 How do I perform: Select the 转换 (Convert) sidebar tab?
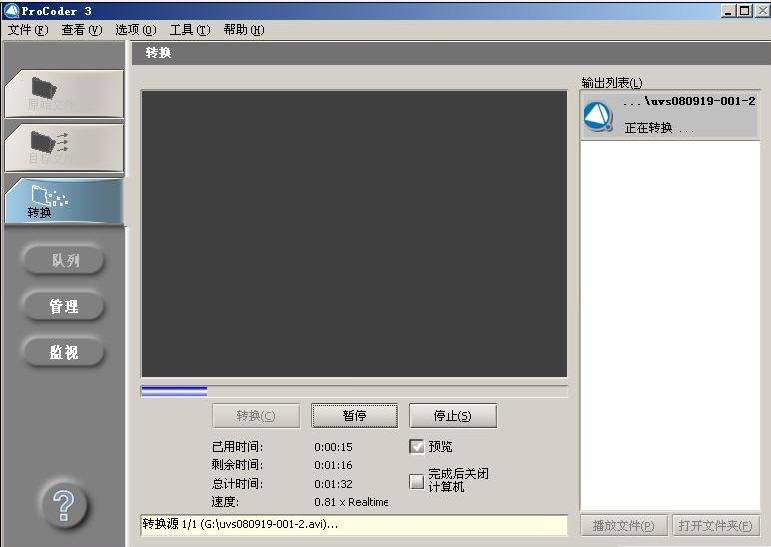point(64,201)
